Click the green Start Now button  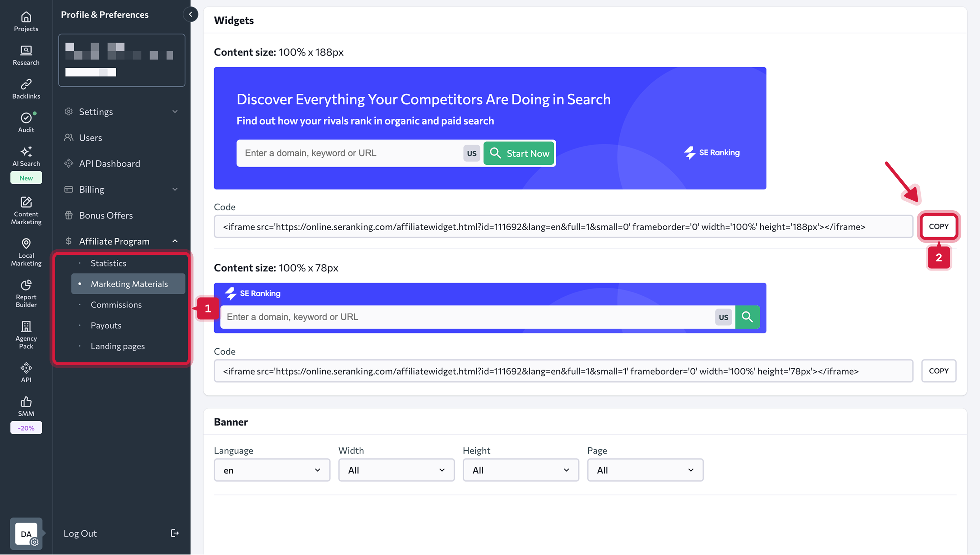tap(519, 153)
